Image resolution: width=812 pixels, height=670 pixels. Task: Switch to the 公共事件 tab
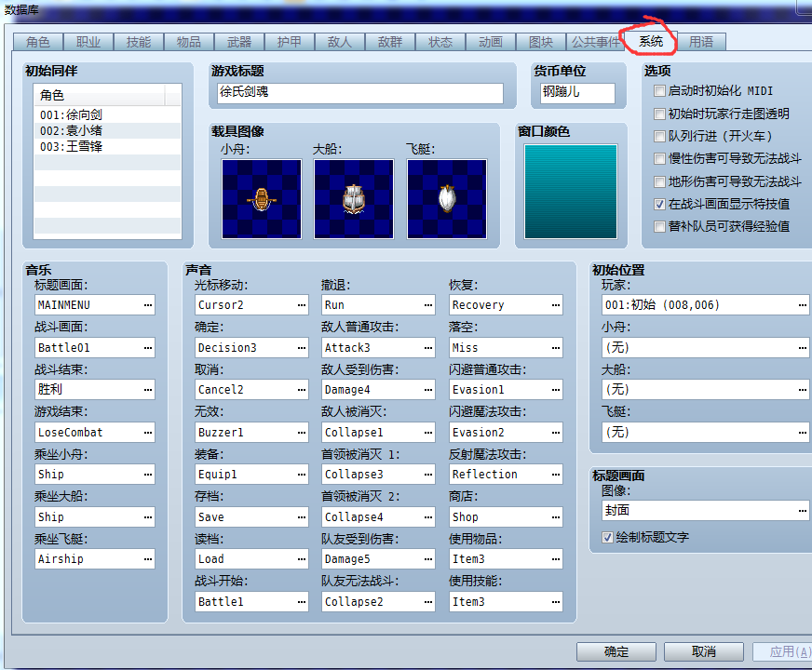[x=595, y=42]
